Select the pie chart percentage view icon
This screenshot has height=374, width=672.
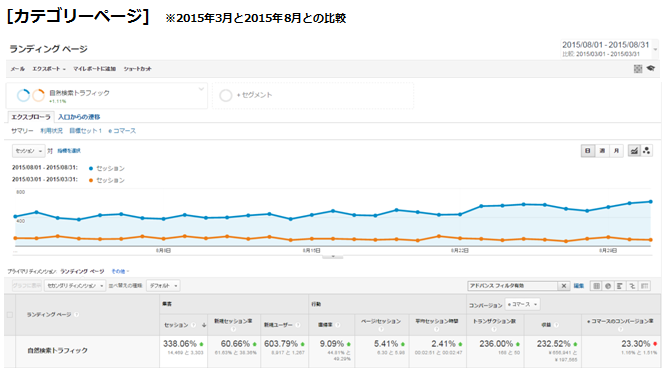[x=608, y=286]
